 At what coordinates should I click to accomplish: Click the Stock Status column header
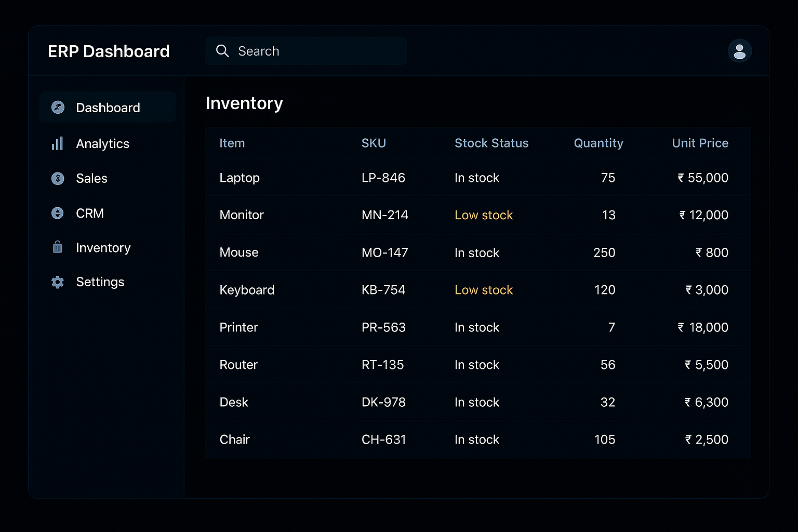[x=491, y=143]
